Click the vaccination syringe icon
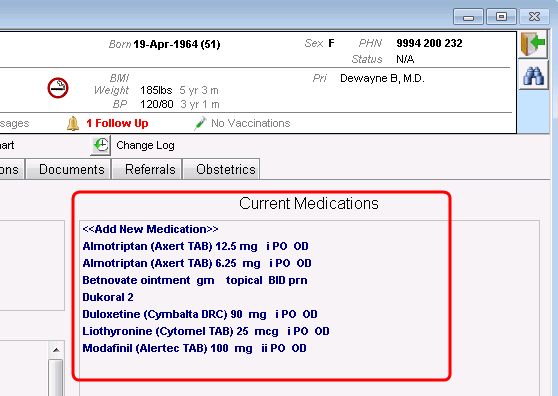Image resolution: width=558 pixels, height=396 pixels. 200,123
